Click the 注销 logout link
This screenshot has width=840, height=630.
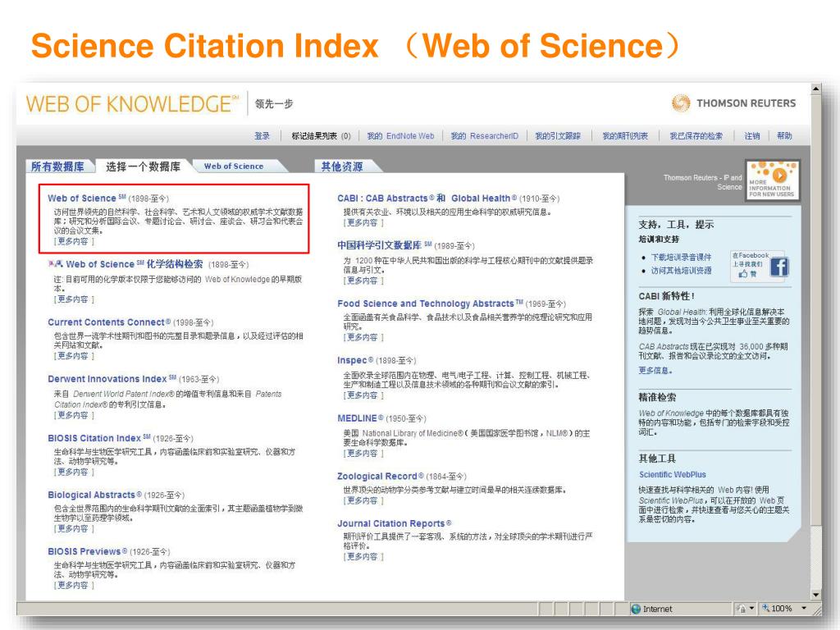(x=752, y=136)
